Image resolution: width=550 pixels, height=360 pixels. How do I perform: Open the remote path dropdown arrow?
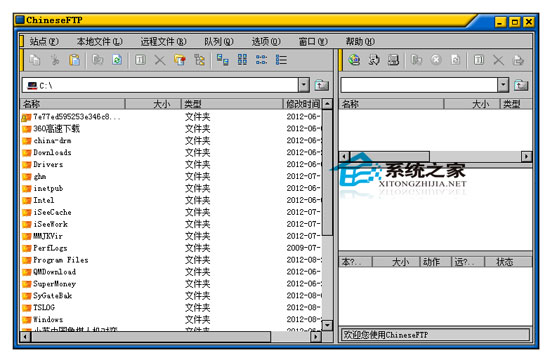click(x=503, y=85)
